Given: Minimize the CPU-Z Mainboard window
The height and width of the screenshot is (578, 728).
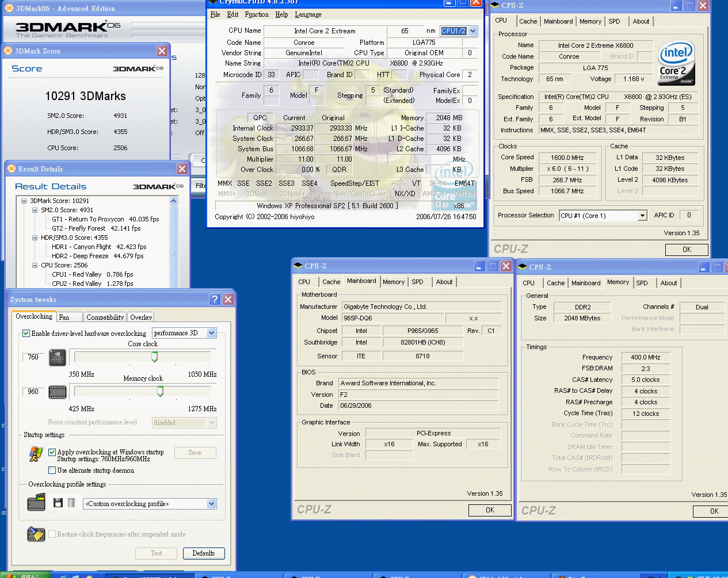Looking at the screenshot, I should tap(479, 266).
